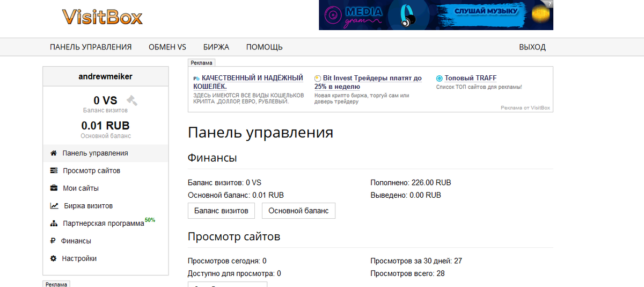Screen dimensions: 644x287
Task: Click the Баланс визитов: 0 VS line
Action: tap(224, 183)
